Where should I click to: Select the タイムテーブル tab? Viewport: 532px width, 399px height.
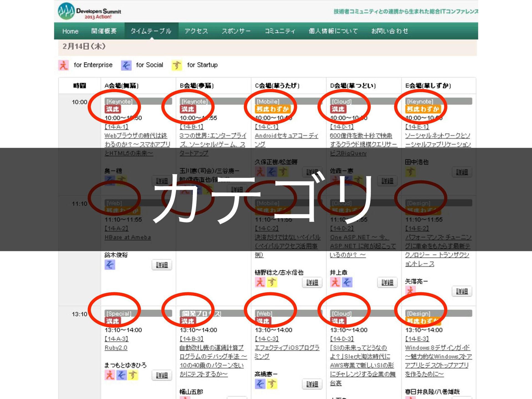tap(151, 31)
